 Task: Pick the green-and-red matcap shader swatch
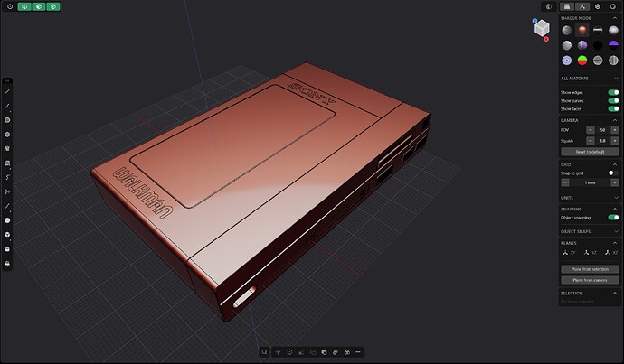coord(582,61)
